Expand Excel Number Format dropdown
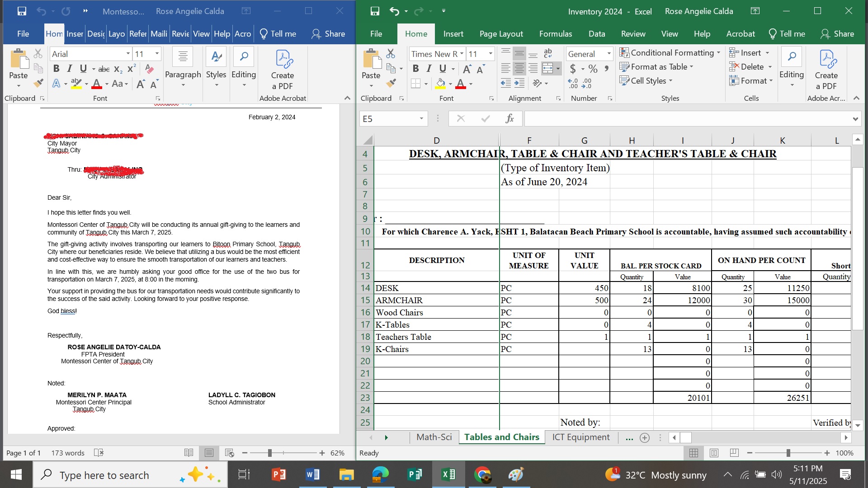Viewport: 868px width, 488px height. pos(609,54)
